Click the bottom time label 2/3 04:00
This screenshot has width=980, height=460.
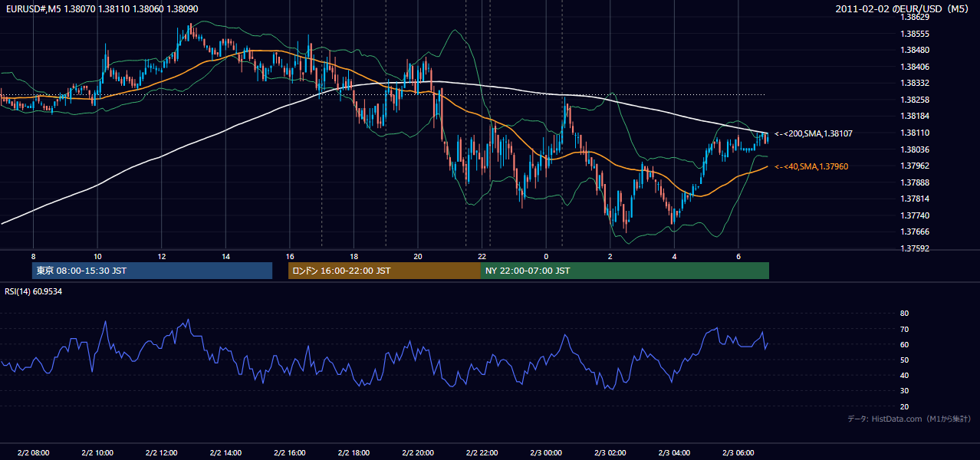(x=674, y=453)
